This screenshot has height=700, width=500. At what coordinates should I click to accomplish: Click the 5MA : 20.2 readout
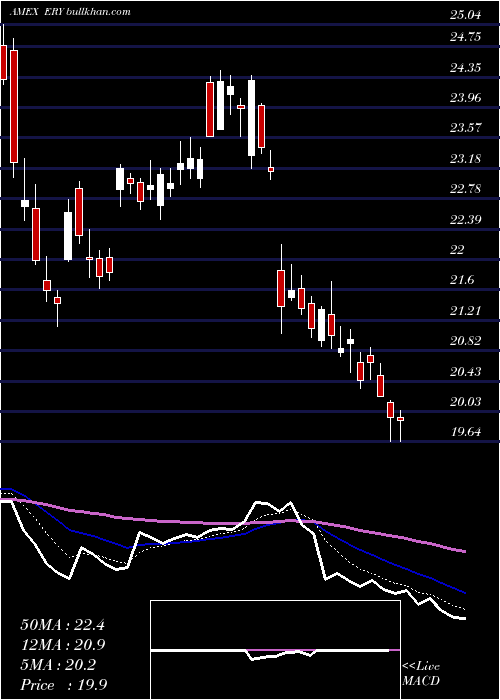tap(58, 665)
